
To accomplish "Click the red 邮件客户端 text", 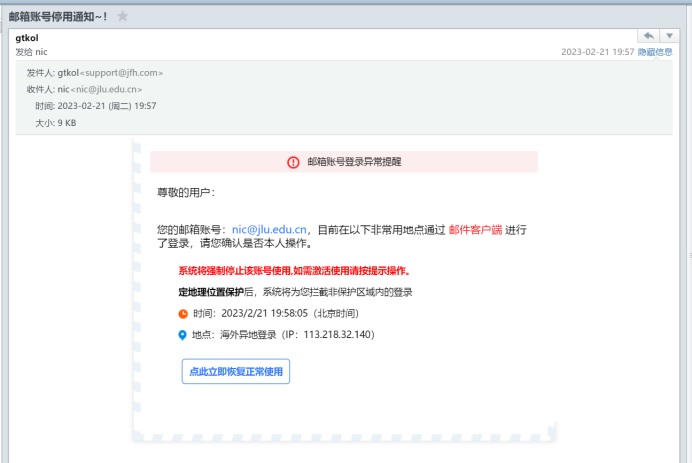I will 475,229.
